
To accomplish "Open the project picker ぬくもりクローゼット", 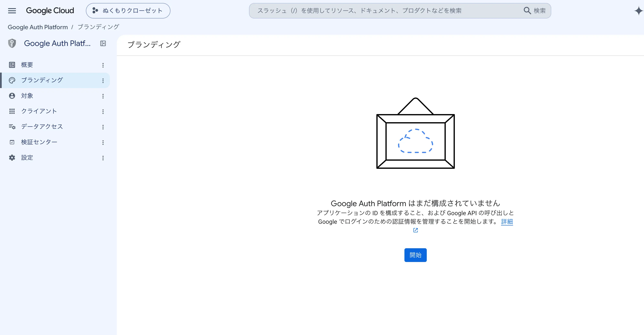I will tap(128, 11).
